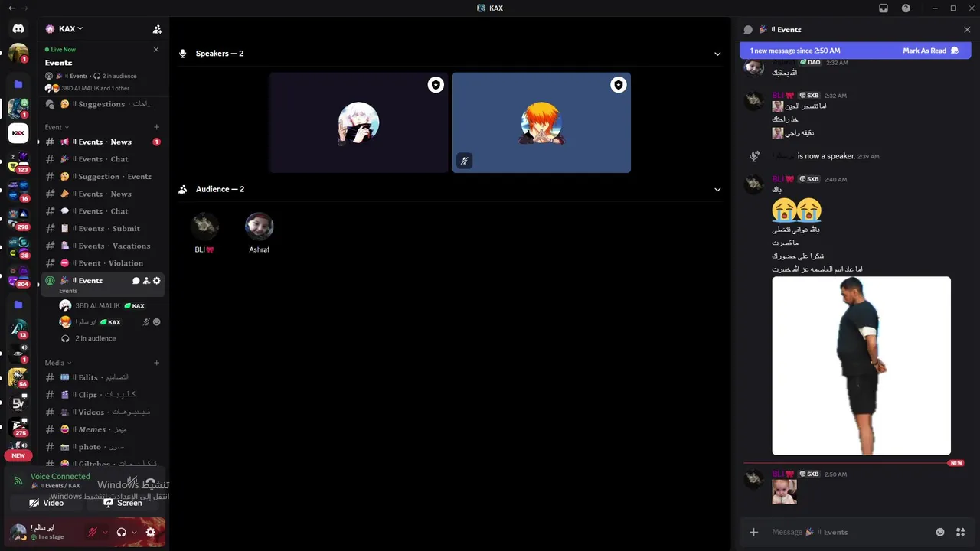
Task: Open Discord home direct messages icon
Action: point(18,28)
